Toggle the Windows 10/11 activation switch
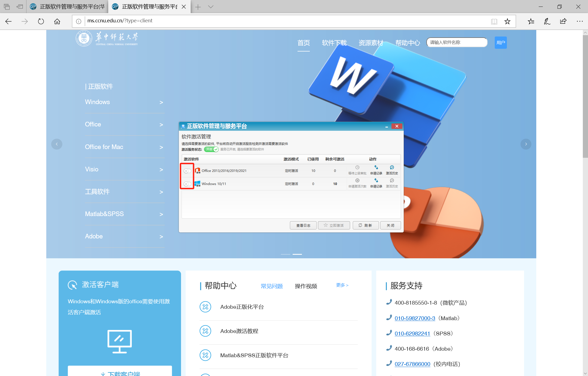The width and height of the screenshot is (588, 376). [187, 184]
